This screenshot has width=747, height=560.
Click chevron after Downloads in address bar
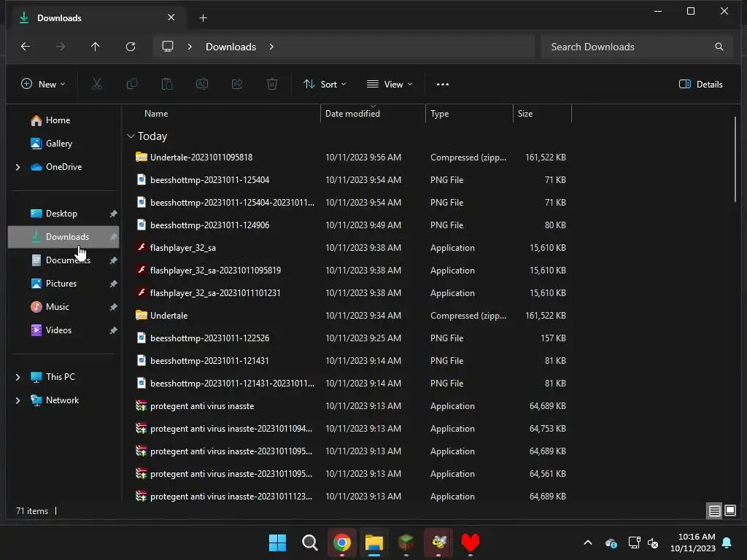271,47
